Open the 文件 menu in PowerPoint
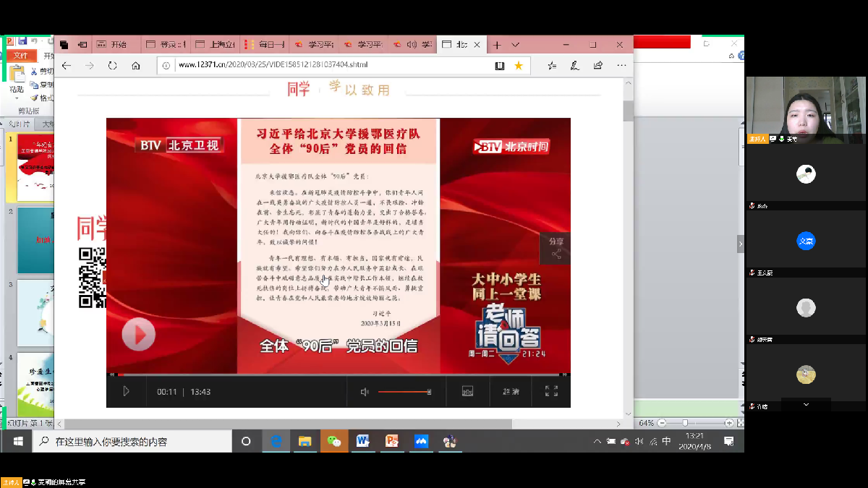This screenshot has width=868, height=488. (x=20, y=56)
